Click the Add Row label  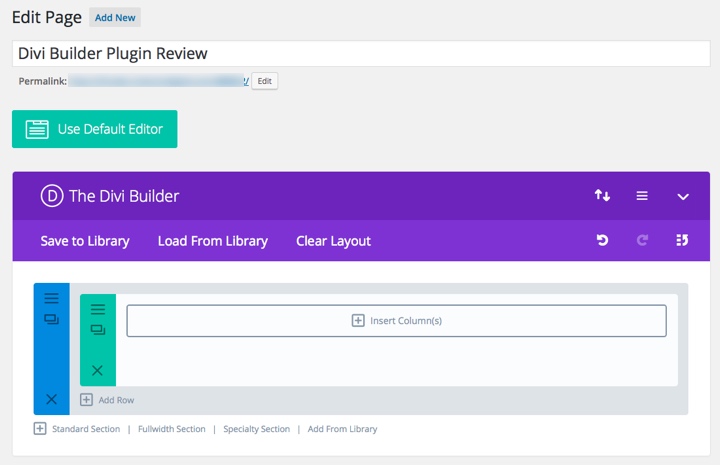click(116, 400)
